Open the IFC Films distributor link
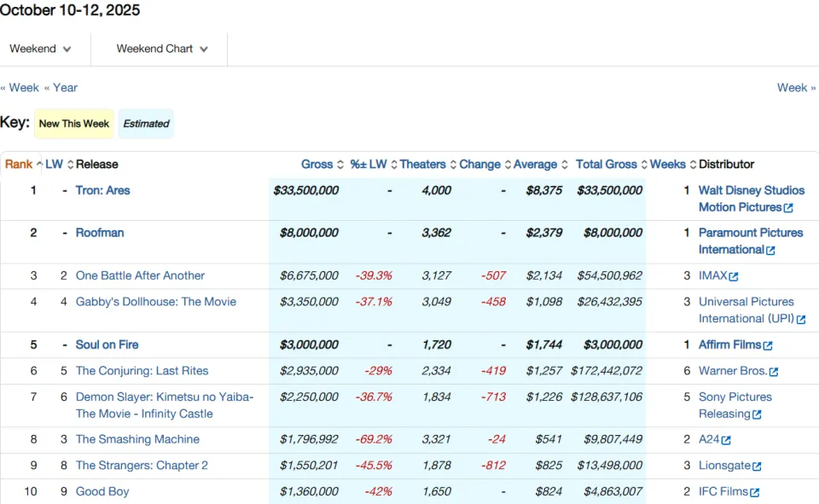 723,491
